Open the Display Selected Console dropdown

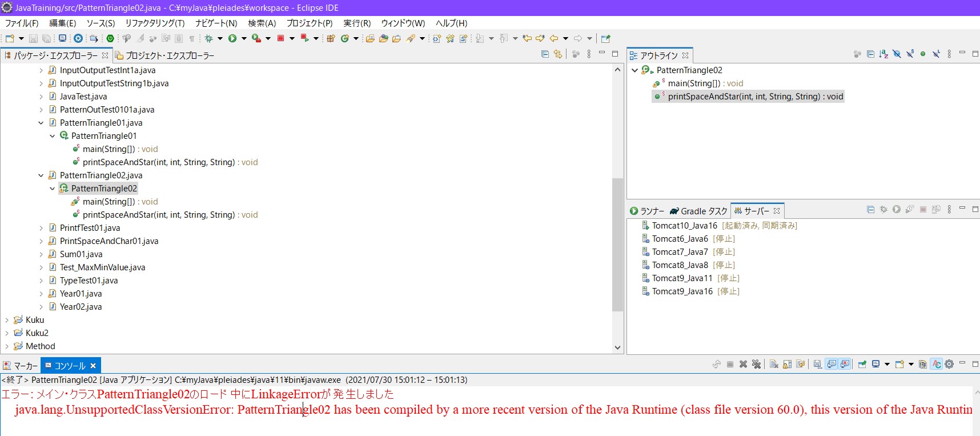[x=887, y=364]
